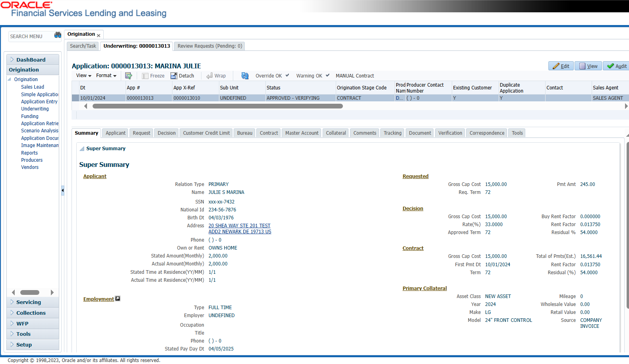The width and height of the screenshot is (629, 364).
Task: Expand the Tools accordion panel
Action: point(33,334)
